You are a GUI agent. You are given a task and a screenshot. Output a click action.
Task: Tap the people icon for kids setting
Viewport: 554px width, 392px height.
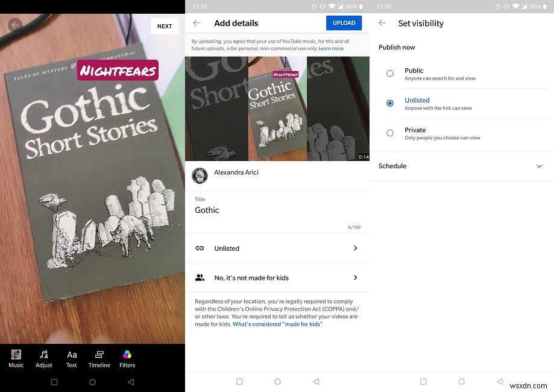point(200,277)
